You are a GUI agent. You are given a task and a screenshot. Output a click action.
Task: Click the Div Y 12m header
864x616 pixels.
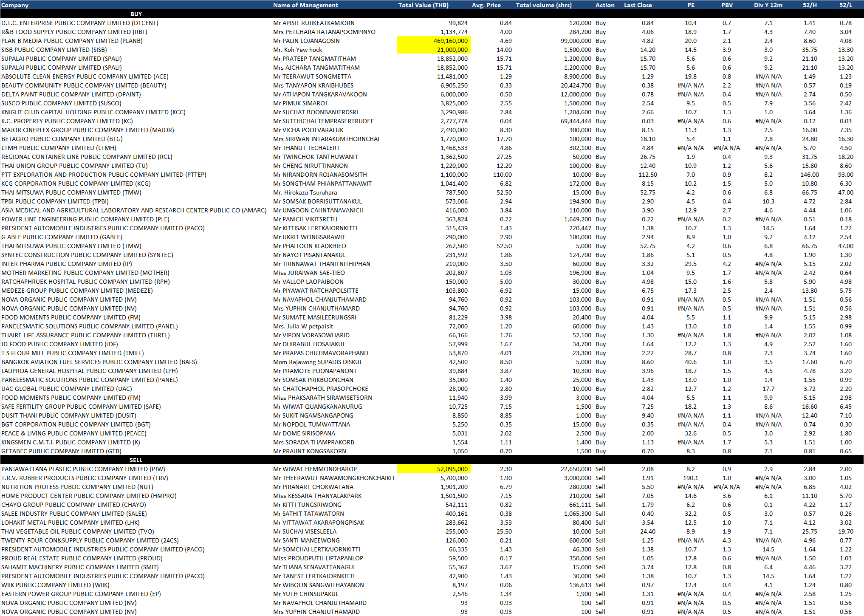pyautogui.click(x=768, y=5)
